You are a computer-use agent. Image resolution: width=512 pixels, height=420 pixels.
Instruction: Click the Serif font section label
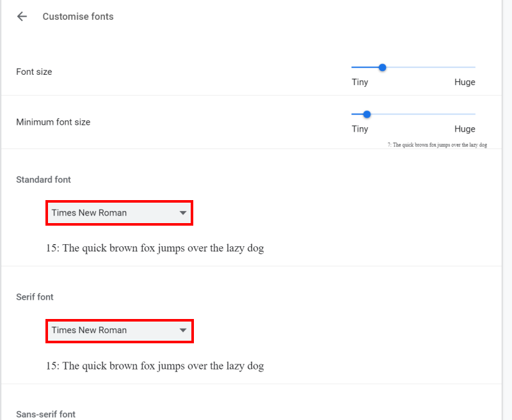point(35,297)
